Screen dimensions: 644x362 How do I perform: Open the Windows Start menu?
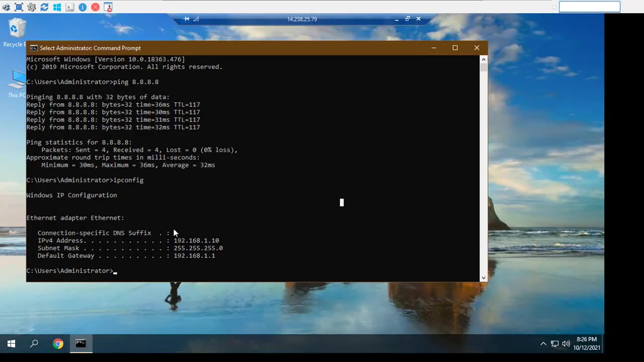(11, 344)
